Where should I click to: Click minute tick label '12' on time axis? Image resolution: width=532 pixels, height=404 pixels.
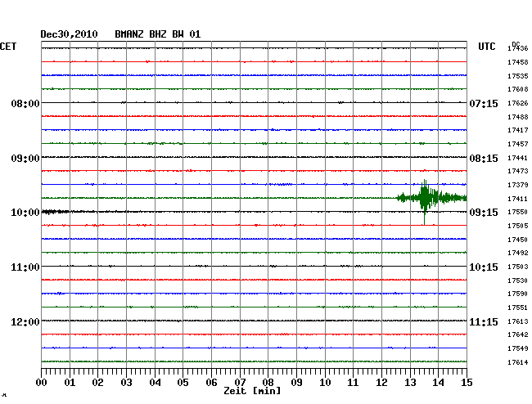(x=381, y=383)
